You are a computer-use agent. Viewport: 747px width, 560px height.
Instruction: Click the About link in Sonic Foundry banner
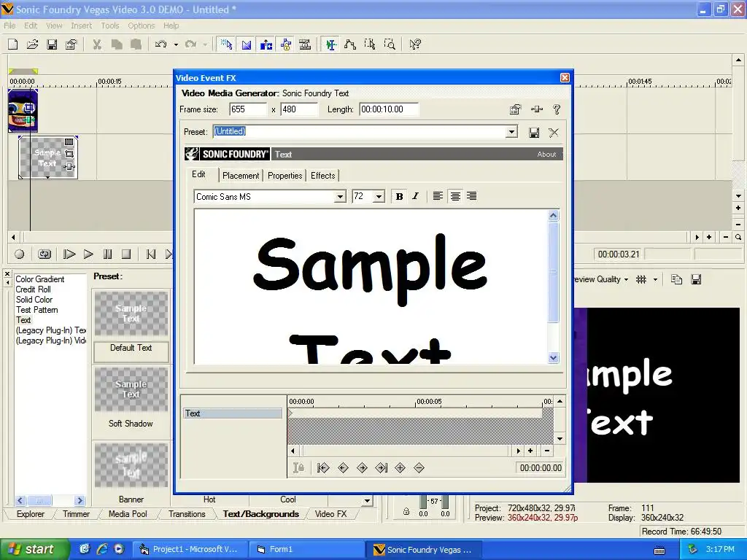point(546,155)
